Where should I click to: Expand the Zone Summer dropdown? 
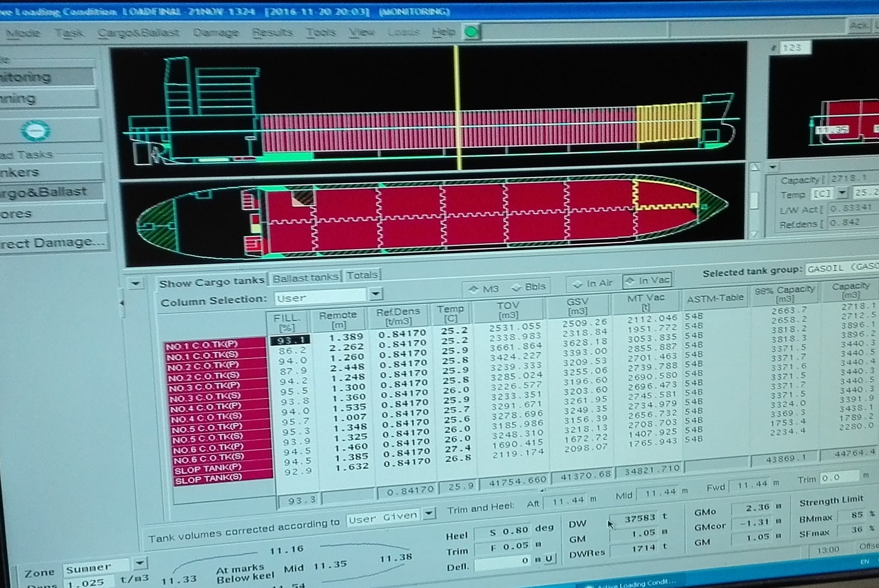tap(139, 564)
